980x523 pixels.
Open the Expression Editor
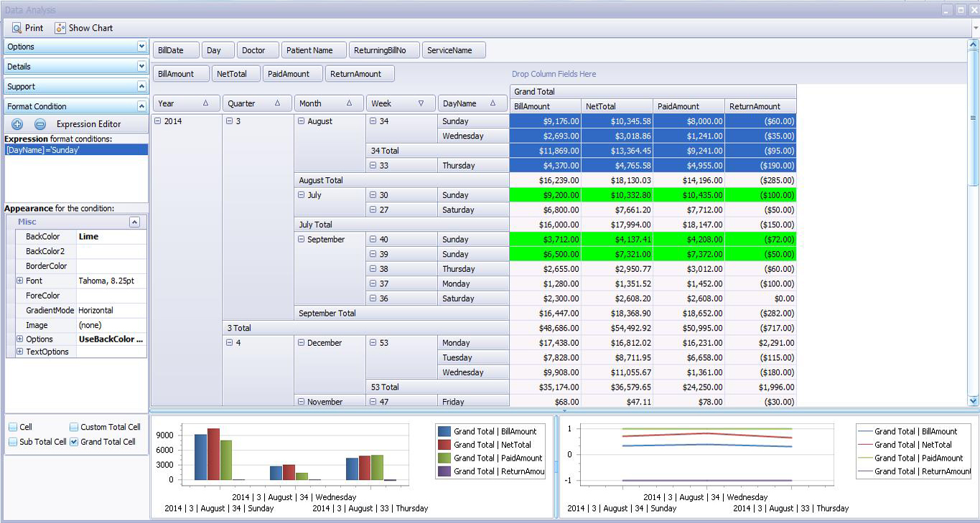(89, 124)
